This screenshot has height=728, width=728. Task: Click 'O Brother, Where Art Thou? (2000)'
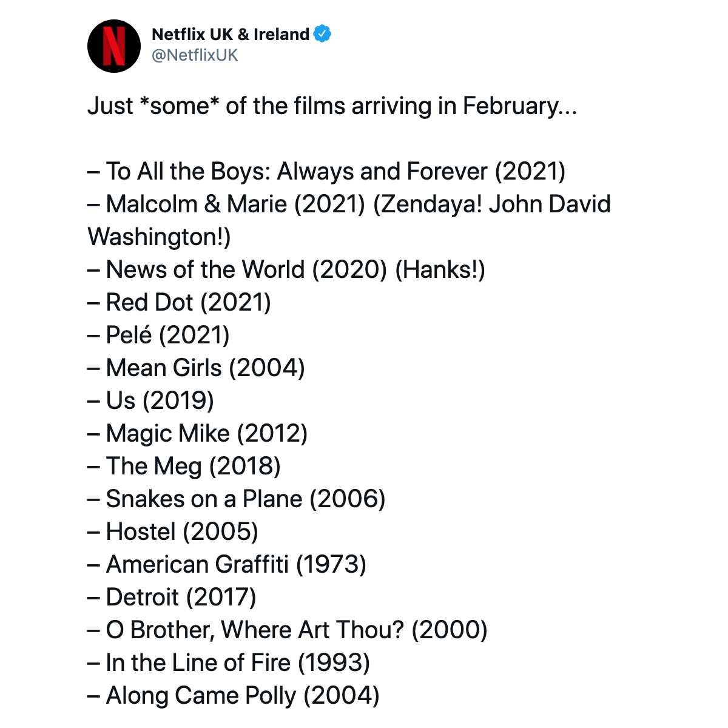(288, 630)
